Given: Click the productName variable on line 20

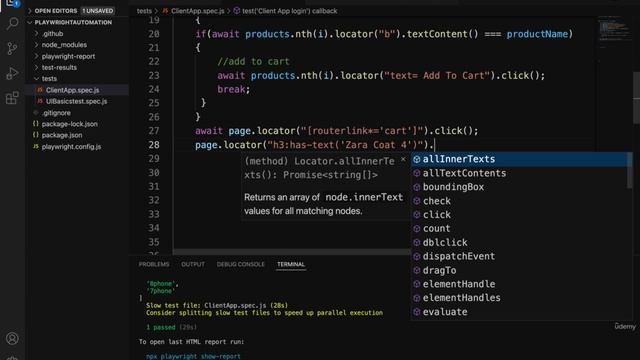Looking at the screenshot, I should coord(537,34).
